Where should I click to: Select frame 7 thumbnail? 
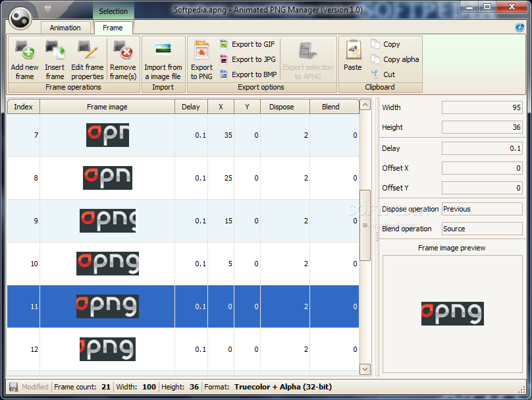107,135
